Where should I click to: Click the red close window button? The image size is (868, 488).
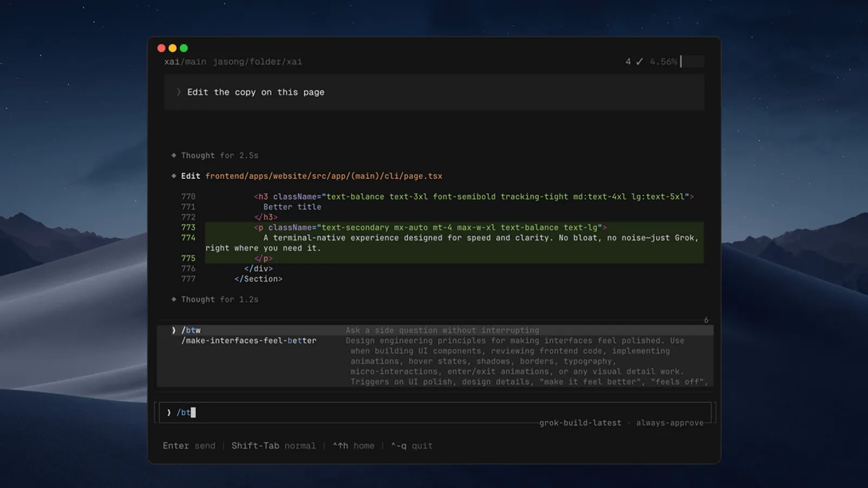pos(161,48)
